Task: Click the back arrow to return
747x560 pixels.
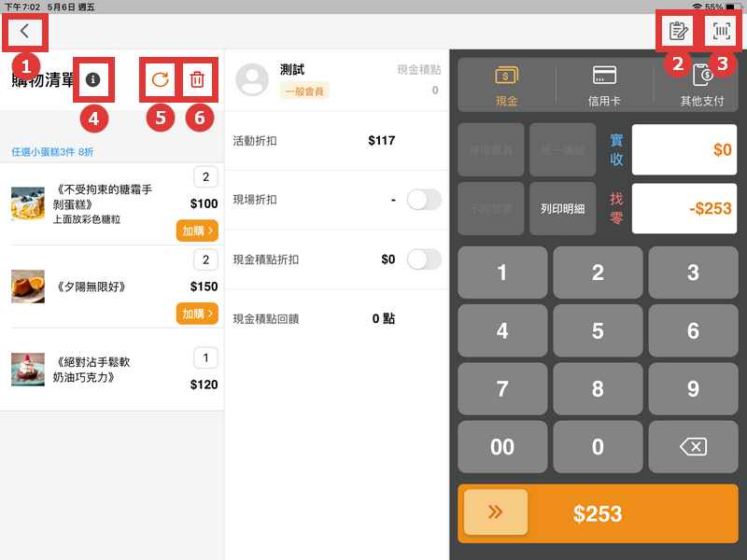Action: pyautogui.click(x=24, y=31)
